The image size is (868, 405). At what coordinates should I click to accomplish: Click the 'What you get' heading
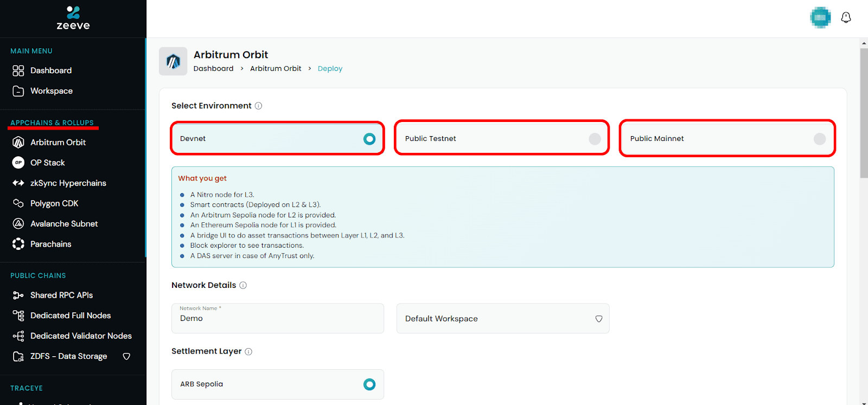(202, 178)
